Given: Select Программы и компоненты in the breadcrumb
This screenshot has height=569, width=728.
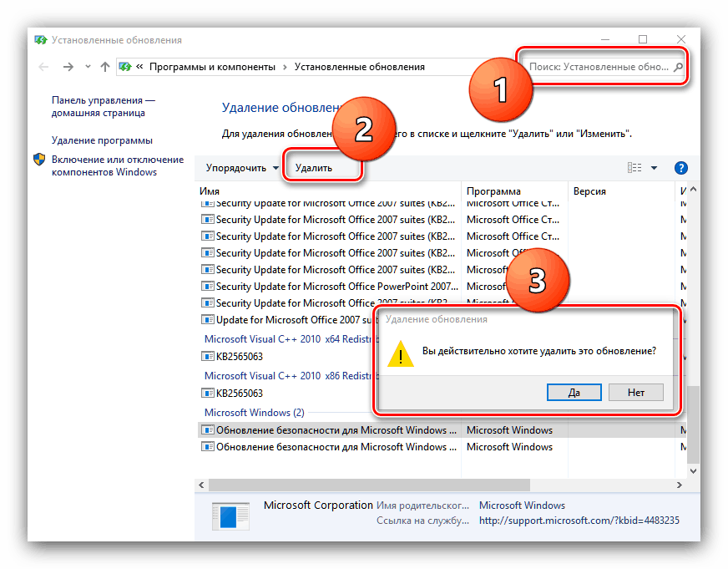Looking at the screenshot, I should pos(212,67).
